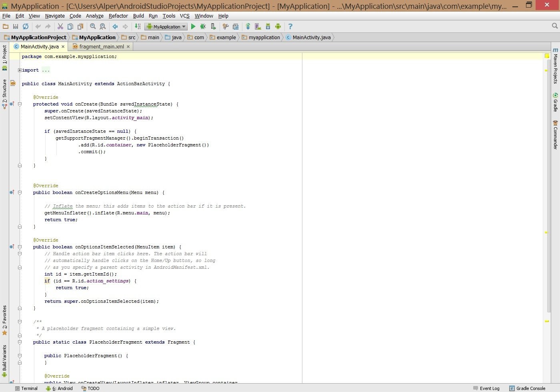Collapse the onCreateOptionsMenu method fold marker
This screenshot has height=392, width=560.
pyautogui.click(x=20, y=192)
